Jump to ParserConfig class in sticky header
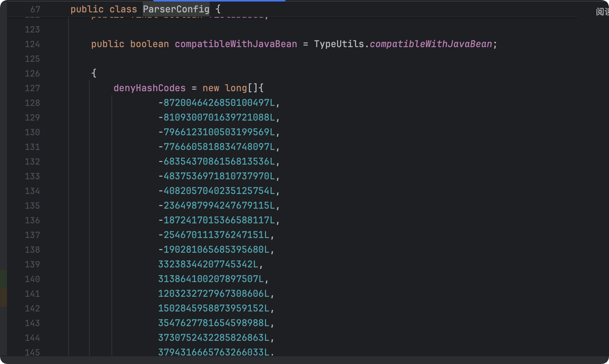Viewport: 609px width, 364px height. point(176,9)
